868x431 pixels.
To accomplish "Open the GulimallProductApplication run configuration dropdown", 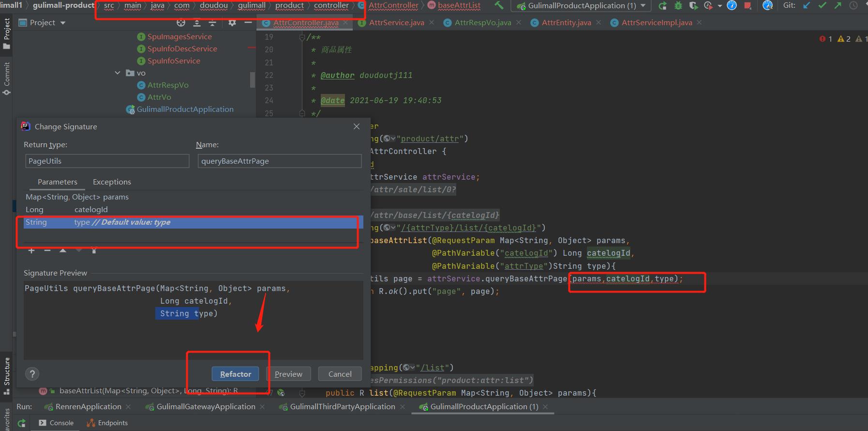I will coord(582,6).
